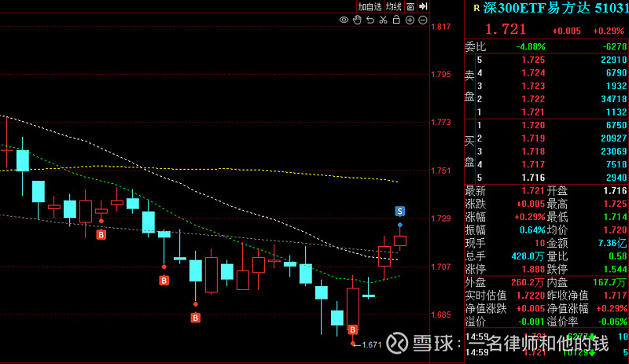Click buy level 1 price 1.720
Viewport: 629px width, 364px height.
[x=533, y=125]
